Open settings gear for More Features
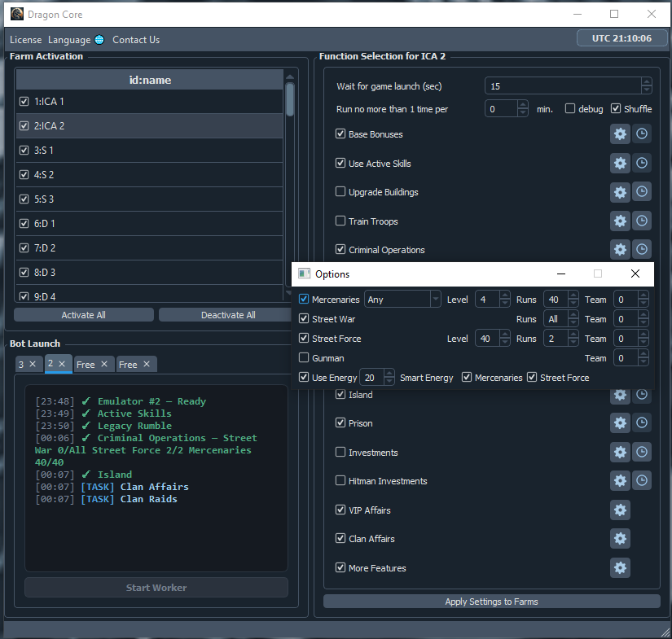 click(620, 568)
